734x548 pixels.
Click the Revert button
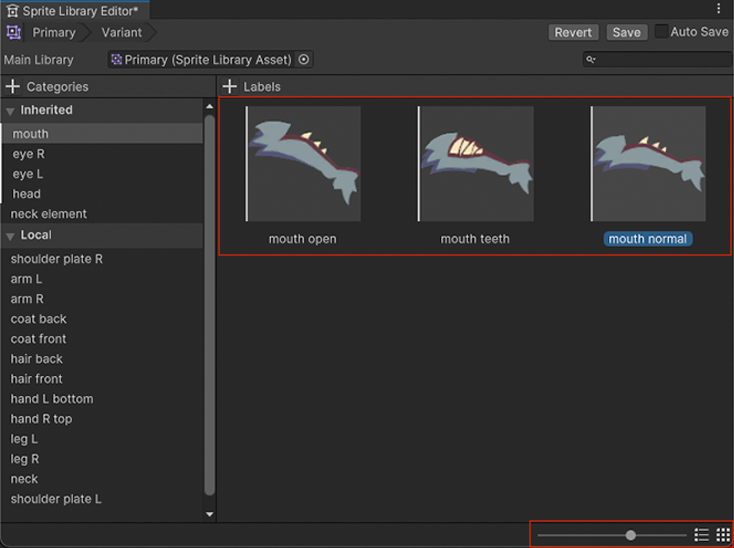[x=573, y=32]
